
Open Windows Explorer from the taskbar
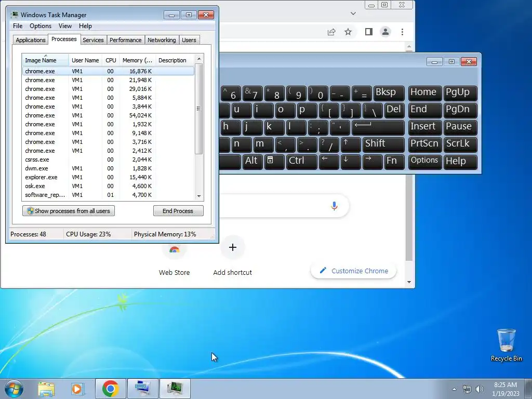tap(46, 389)
